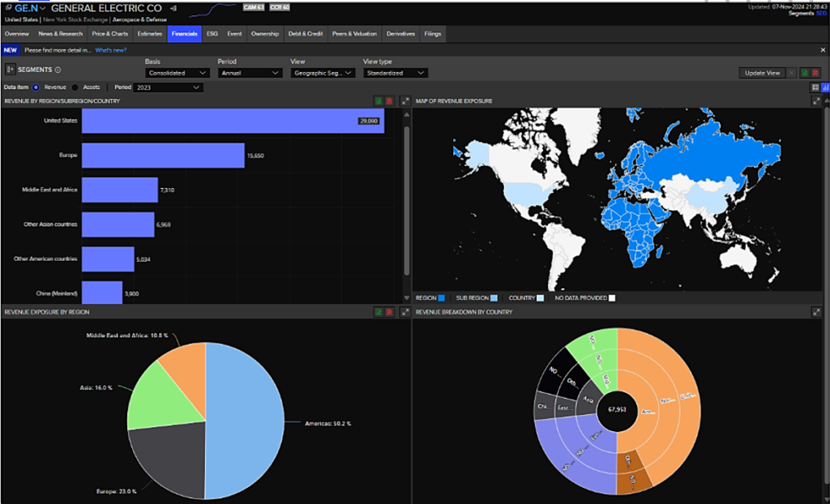Click the small icon right of GENERAL ELECTRIC CO
Viewport: 830px width, 504px height.
coord(174,8)
